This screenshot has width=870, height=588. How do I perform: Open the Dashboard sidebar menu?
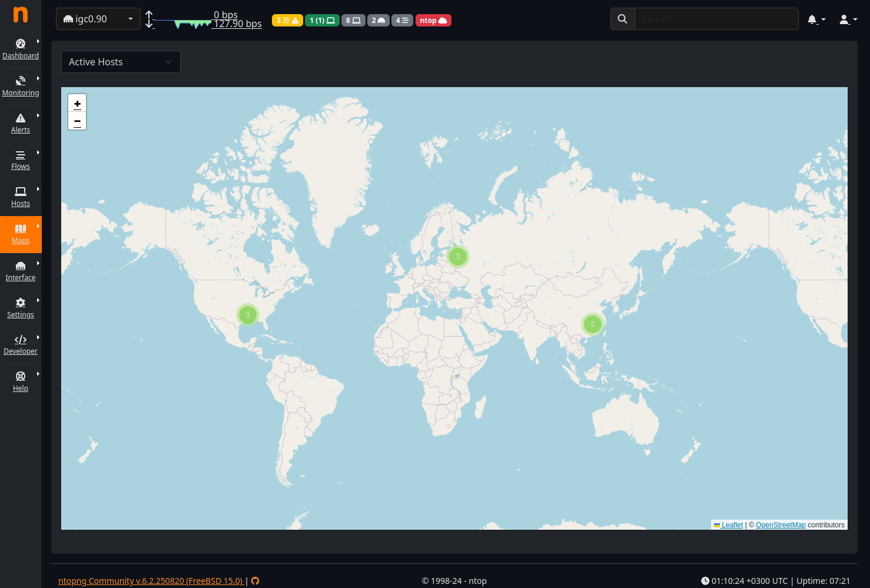(x=21, y=49)
